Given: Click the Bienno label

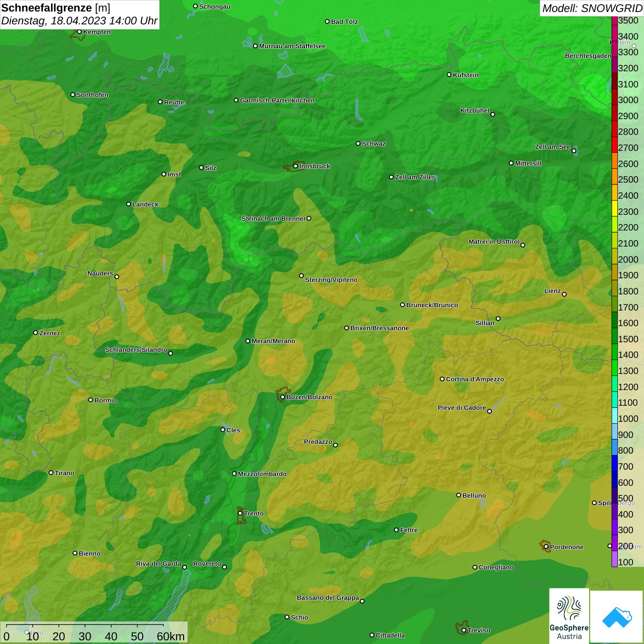Looking at the screenshot, I should (89, 553).
